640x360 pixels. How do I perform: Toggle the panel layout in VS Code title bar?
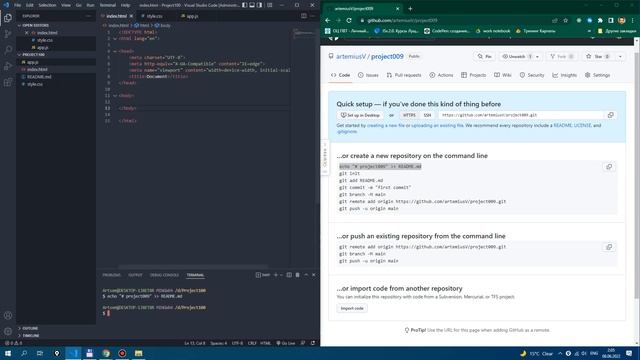point(252,5)
